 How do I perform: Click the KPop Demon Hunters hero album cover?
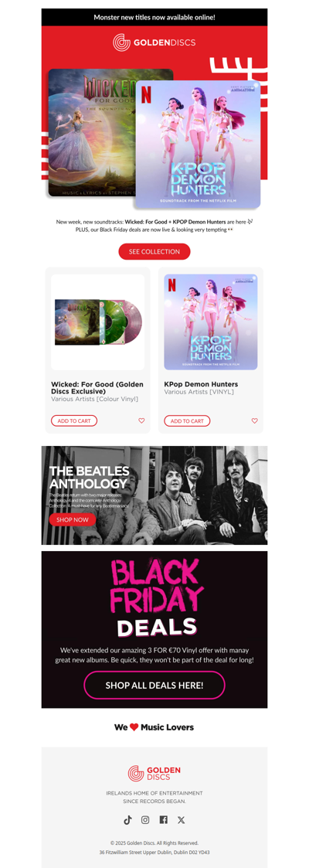pyautogui.click(x=198, y=145)
